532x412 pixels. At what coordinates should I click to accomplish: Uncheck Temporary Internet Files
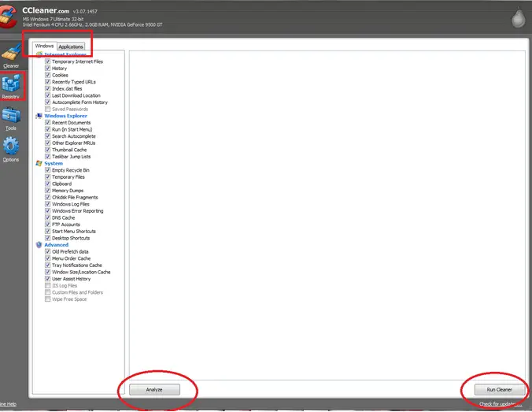pyautogui.click(x=48, y=61)
